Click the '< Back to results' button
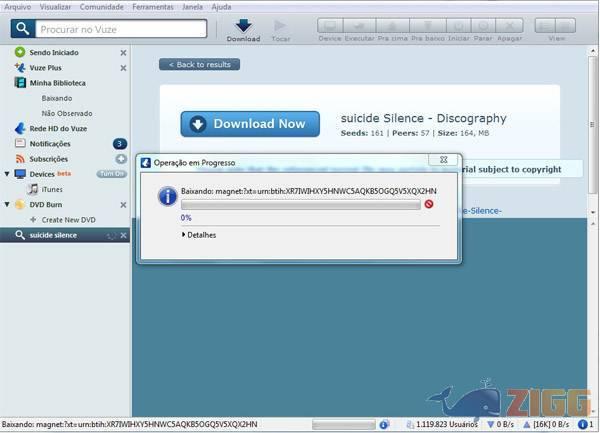Screen dimensions: 600x433 199,64
